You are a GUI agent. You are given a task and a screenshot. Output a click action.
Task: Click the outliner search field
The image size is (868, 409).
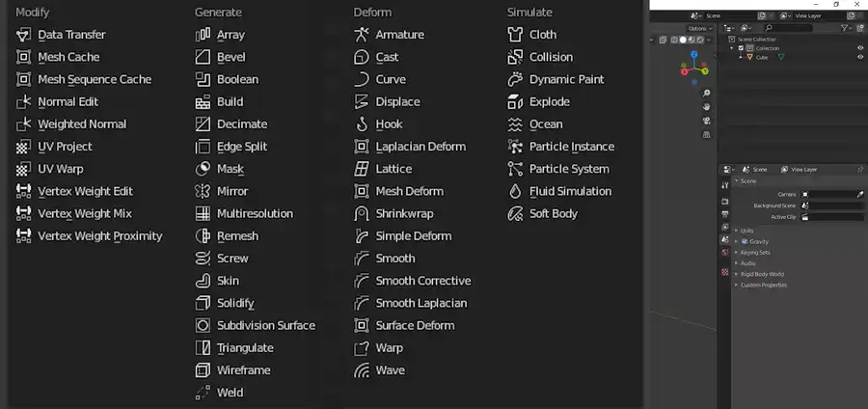[788, 28]
